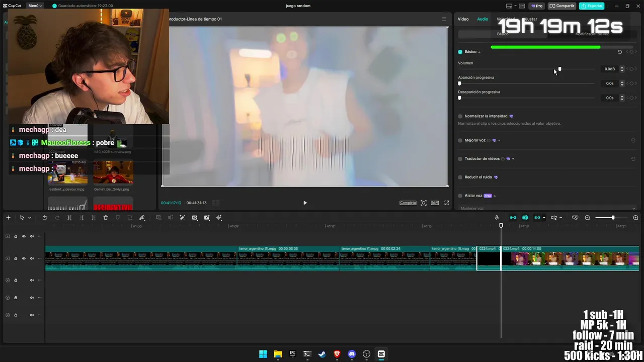
Task: Open the linkage options dropdown arrow
Action: (x=544, y=218)
